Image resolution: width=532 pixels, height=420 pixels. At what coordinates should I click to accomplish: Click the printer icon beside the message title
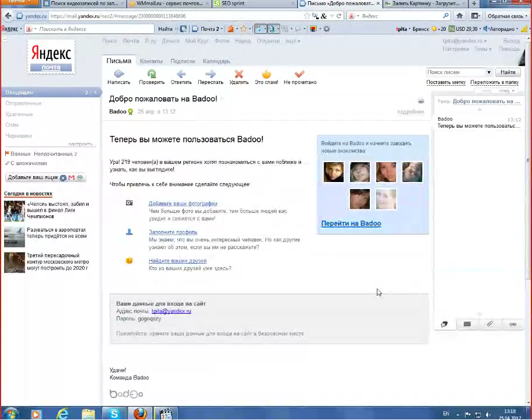[421, 100]
